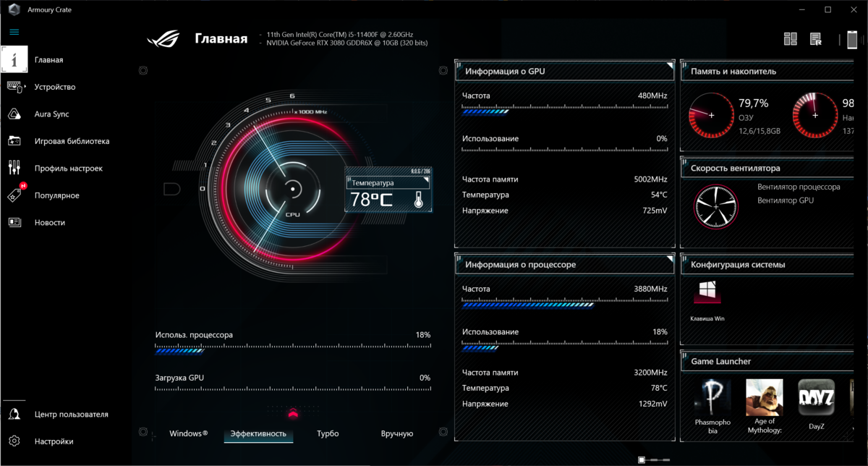Click the ОЗУ memory usage gauge
The image size is (868, 466).
(x=711, y=116)
